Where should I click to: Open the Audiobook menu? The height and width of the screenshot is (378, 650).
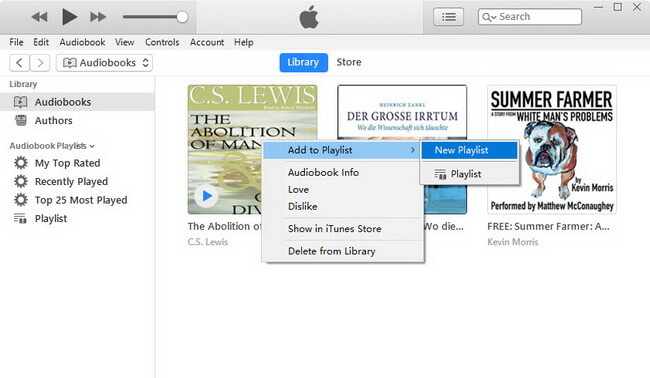click(82, 42)
